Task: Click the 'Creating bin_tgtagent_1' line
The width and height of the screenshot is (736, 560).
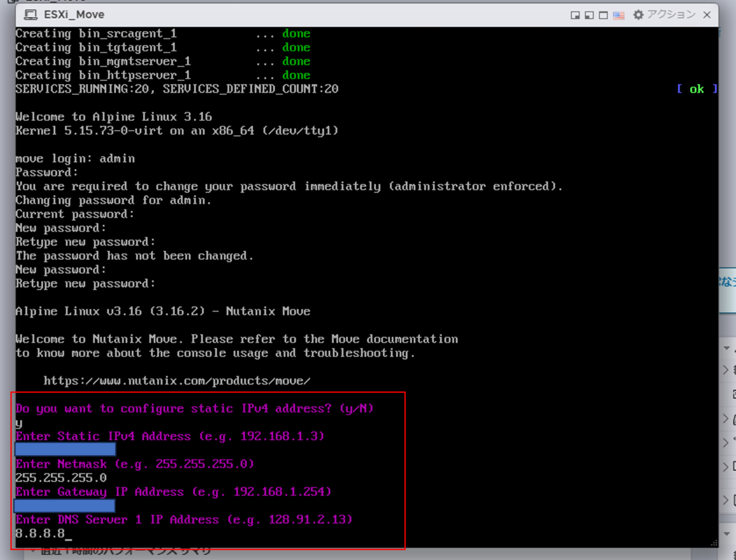Action: 163,47
